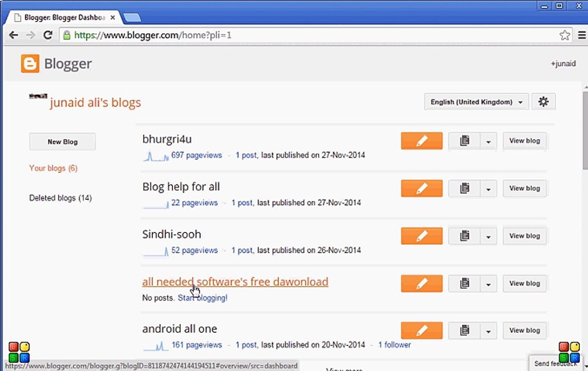Close the Blogger Dashboard tab
The height and width of the screenshot is (371, 588).
(112, 18)
